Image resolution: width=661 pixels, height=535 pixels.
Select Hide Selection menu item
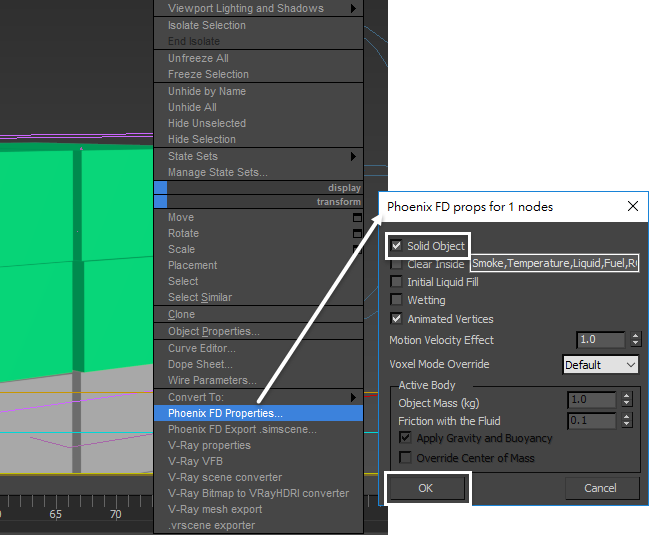[258, 139]
